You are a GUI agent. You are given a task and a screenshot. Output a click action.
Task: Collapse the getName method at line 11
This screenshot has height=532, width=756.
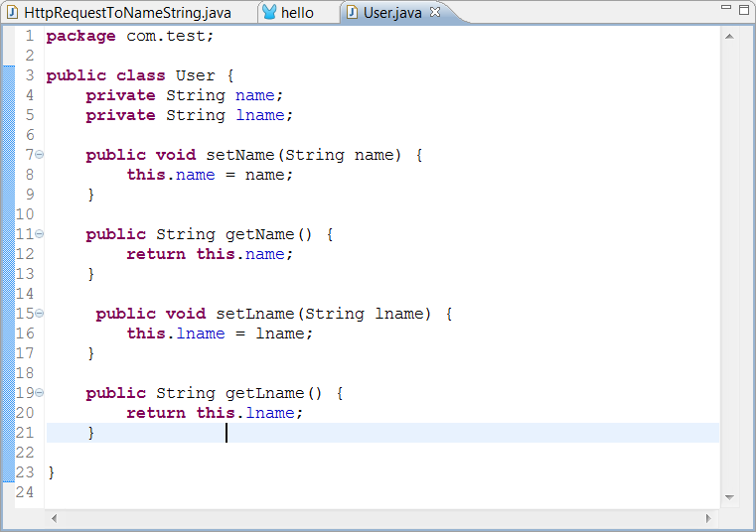tap(40, 234)
